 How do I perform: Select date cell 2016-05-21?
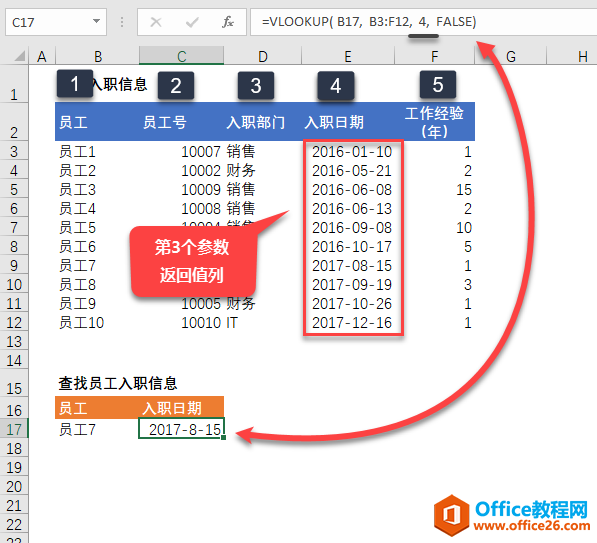pos(352,171)
